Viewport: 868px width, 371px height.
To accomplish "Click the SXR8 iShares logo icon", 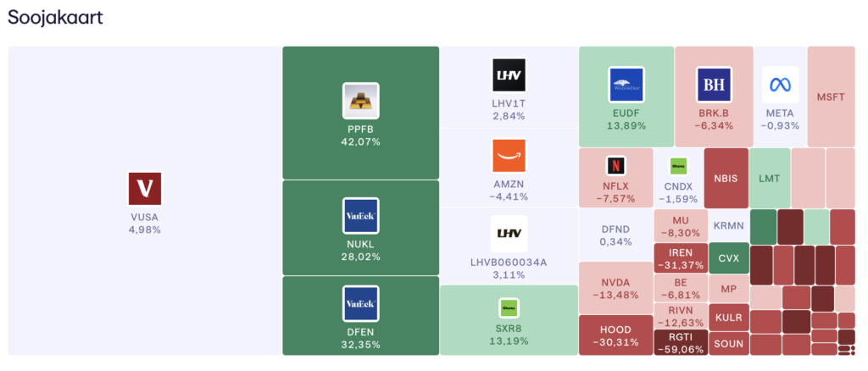I will pyautogui.click(x=509, y=307).
